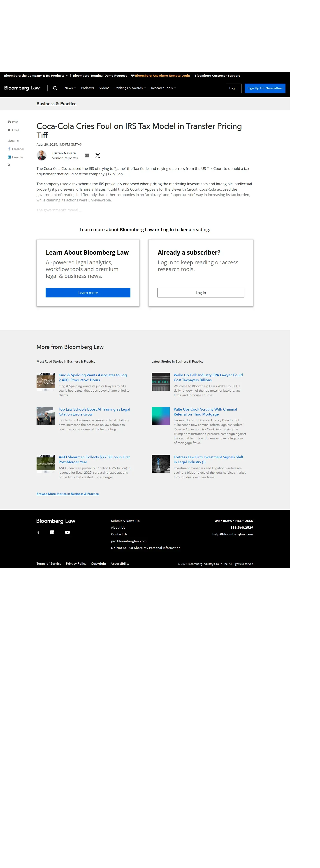Open Wake Up Call EPA Lawyer story

tap(208, 378)
